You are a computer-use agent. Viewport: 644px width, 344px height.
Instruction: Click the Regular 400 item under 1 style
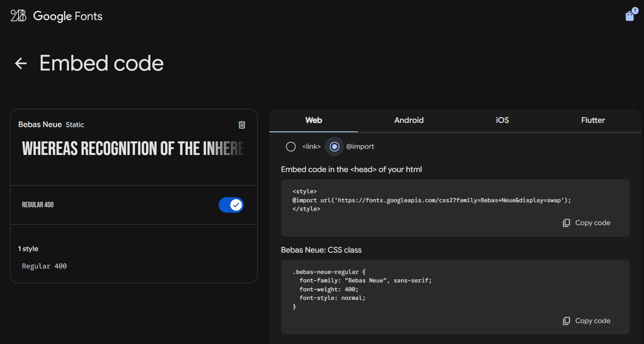click(45, 266)
